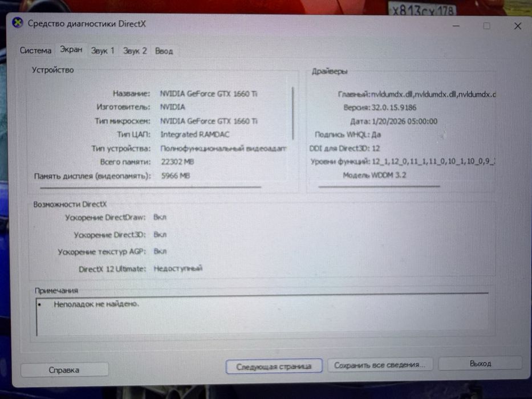Click the Тип устройства value Полнофункциональный видеоадаптер

[224, 148]
